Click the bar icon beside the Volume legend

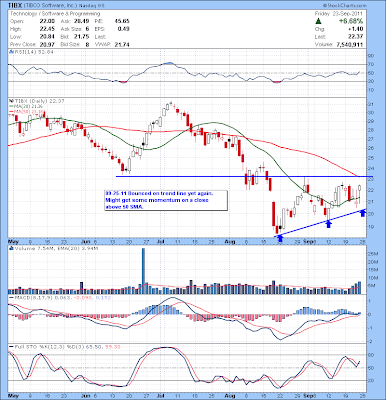(x=11, y=248)
